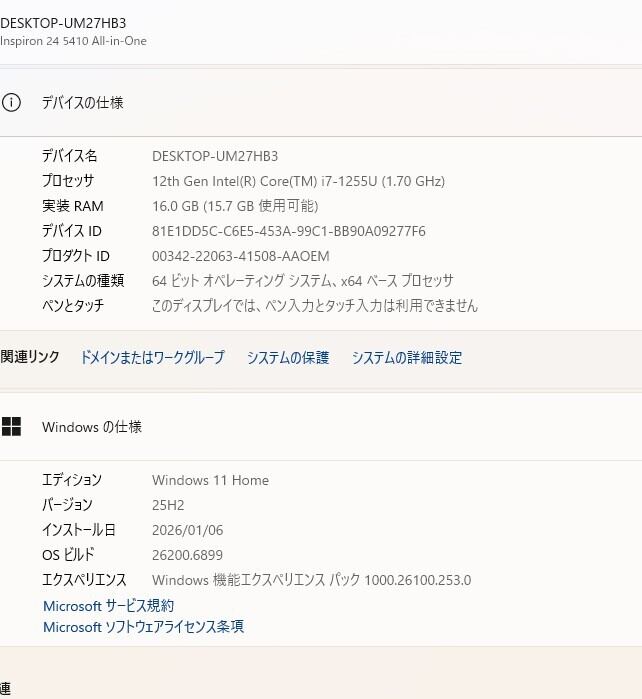The height and width of the screenshot is (699, 642).
Task: Collapse the Windows の仕様 section header
Action: (x=320, y=427)
